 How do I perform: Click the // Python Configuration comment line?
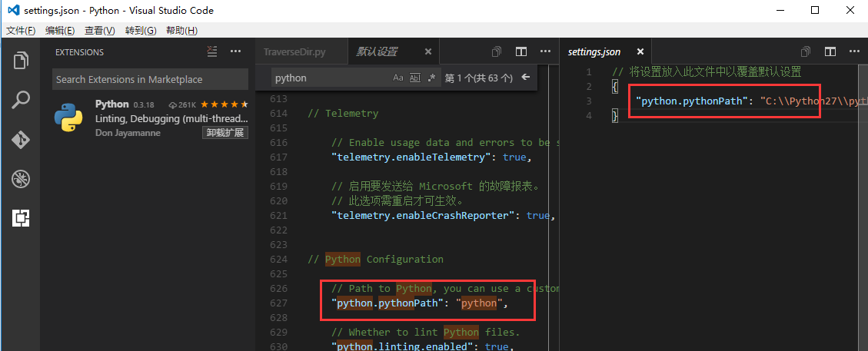[x=376, y=260]
